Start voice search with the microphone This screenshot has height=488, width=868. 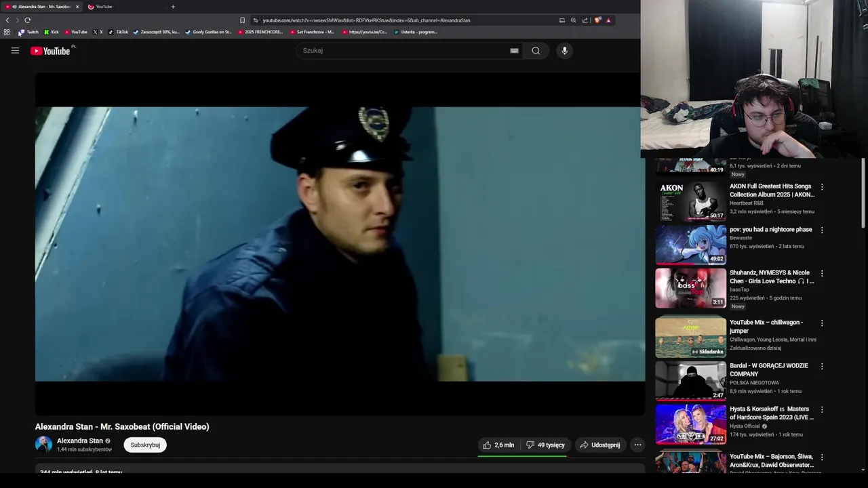coord(564,50)
